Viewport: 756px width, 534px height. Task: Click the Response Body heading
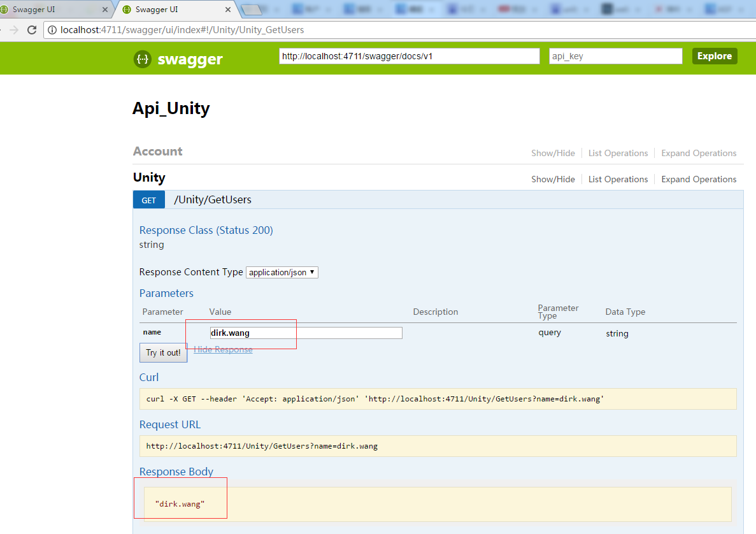click(x=176, y=472)
